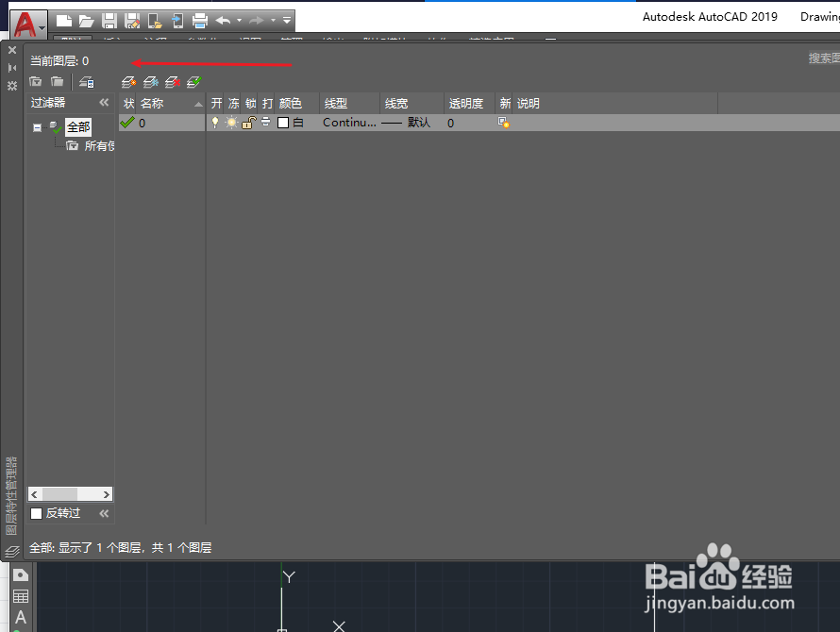
Task: Toggle new viewport freeze for layer 0
Action: pos(504,123)
